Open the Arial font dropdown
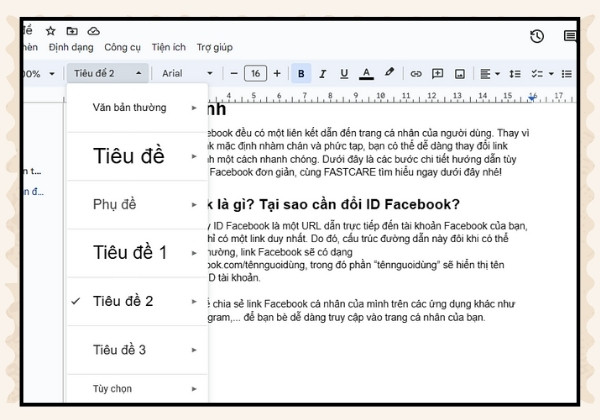The height and width of the screenshot is (420, 600). click(x=188, y=73)
